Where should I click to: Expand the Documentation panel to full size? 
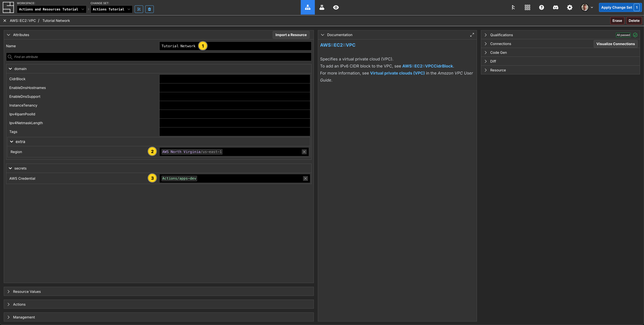click(472, 35)
